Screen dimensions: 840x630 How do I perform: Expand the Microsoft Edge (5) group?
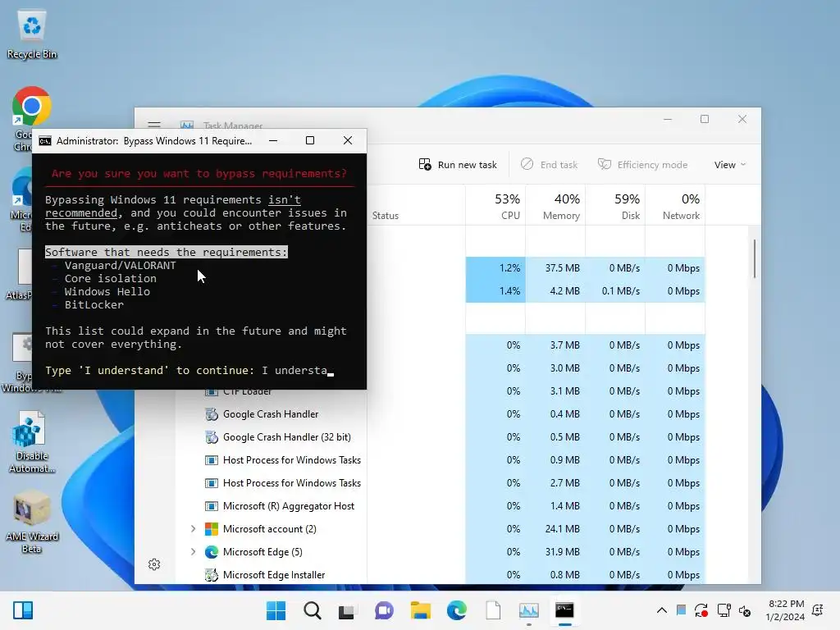[193, 552]
